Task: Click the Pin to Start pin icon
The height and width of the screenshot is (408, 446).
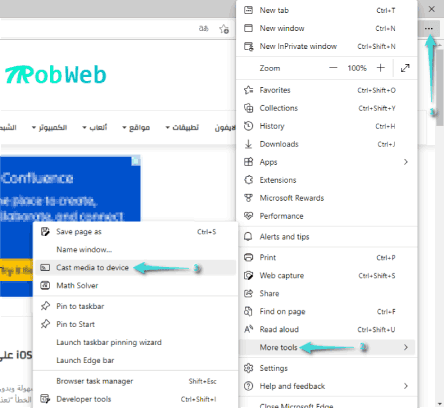Action: (x=45, y=324)
